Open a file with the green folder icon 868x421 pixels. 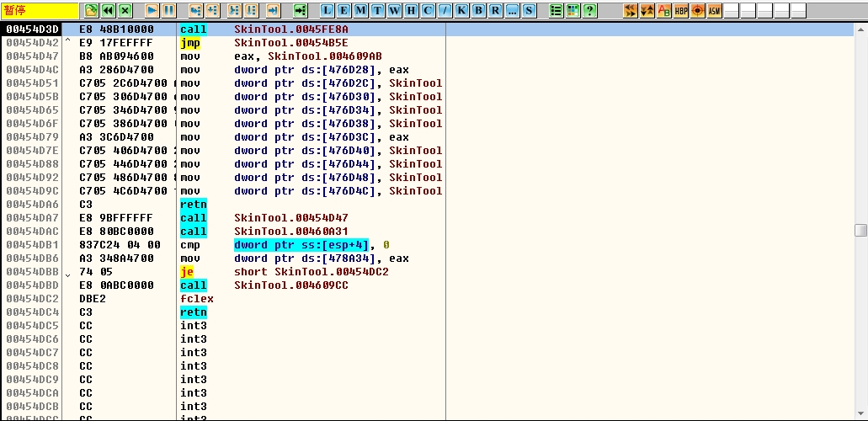click(91, 10)
